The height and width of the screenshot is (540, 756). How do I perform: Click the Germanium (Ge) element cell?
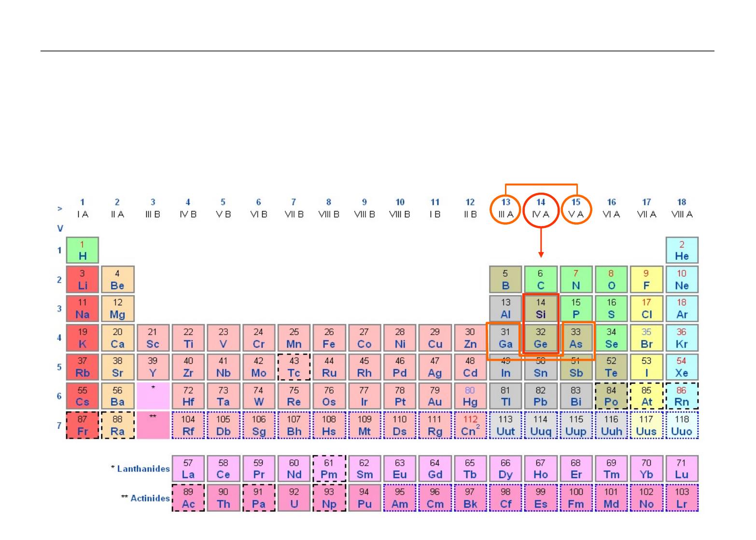(x=541, y=338)
